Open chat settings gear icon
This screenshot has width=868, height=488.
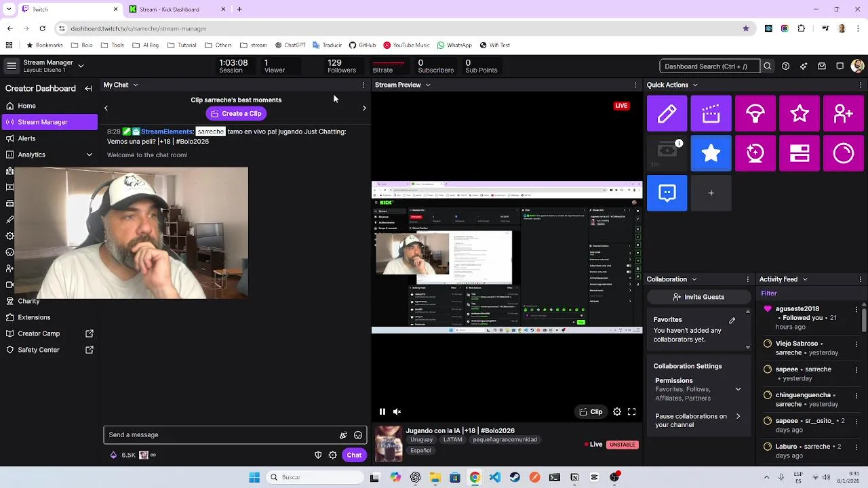pyautogui.click(x=333, y=455)
